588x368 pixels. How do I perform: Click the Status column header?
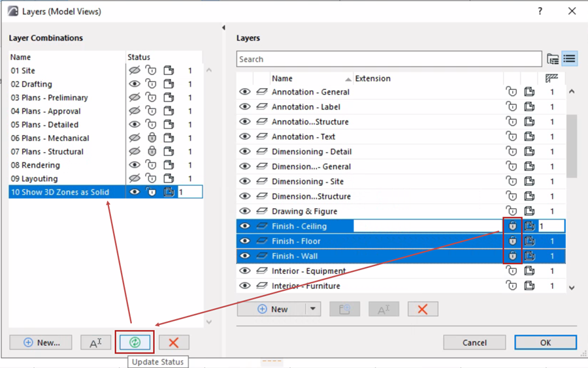pyautogui.click(x=164, y=57)
